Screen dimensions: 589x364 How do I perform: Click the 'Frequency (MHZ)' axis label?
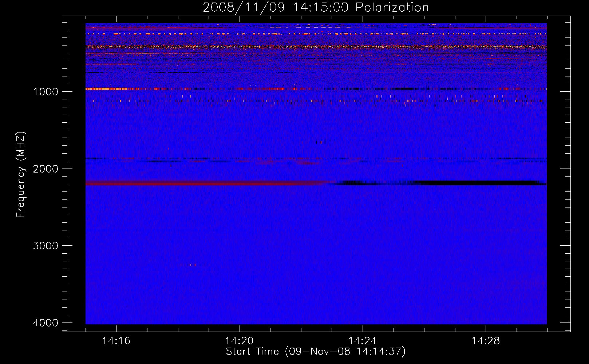tap(21, 175)
